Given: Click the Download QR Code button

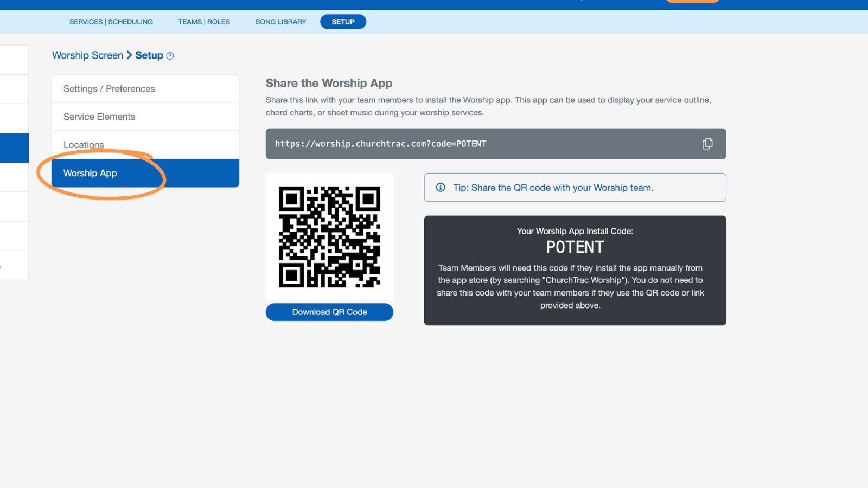Looking at the screenshot, I should pyautogui.click(x=329, y=312).
